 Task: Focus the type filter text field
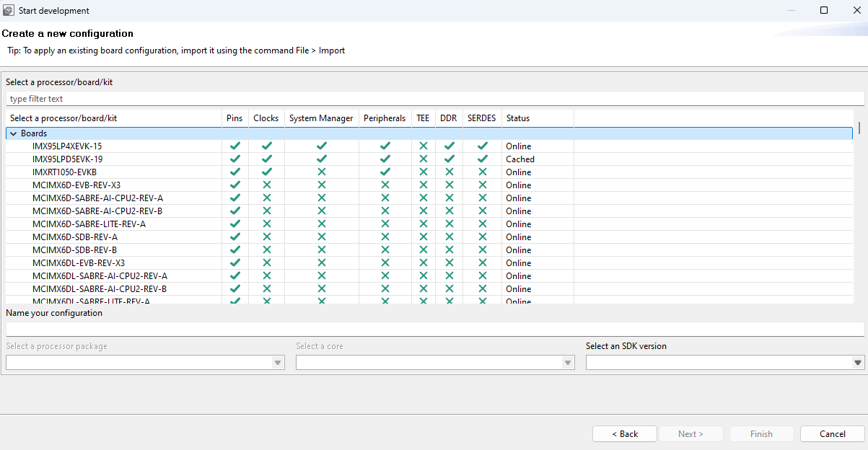tap(433, 99)
